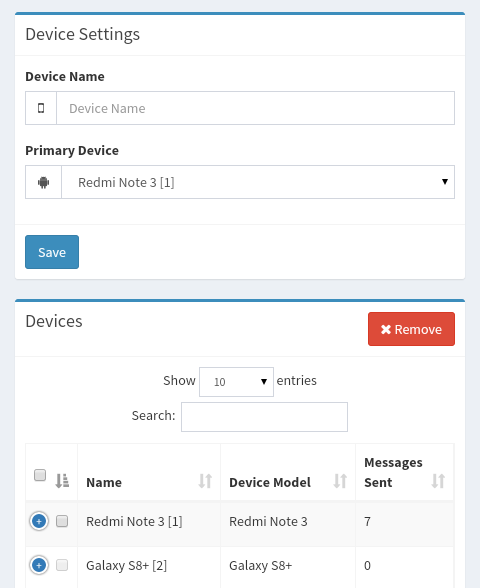
Task: Open the Primary Device dropdown
Action: pyautogui.click(x=258, y=182)
